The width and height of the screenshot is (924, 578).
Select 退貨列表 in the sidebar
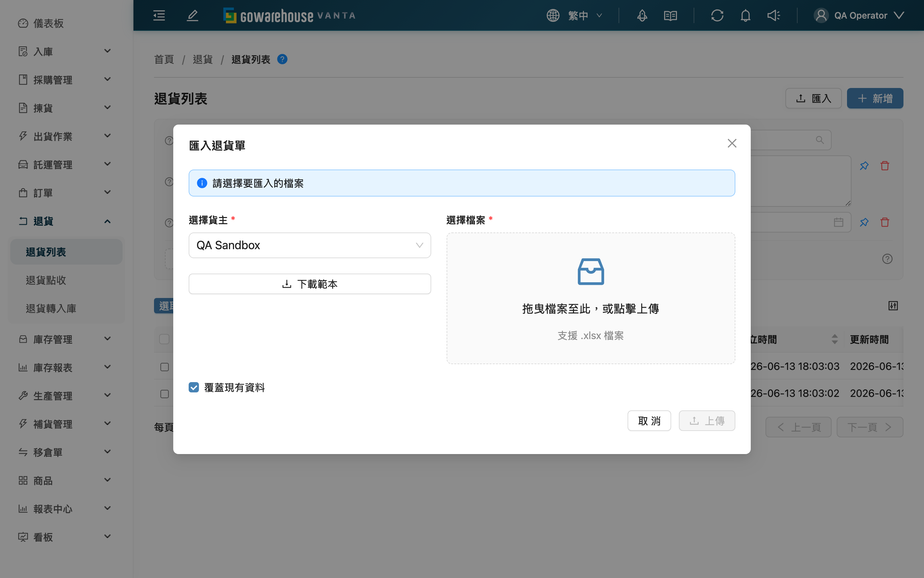coord(66,252)
